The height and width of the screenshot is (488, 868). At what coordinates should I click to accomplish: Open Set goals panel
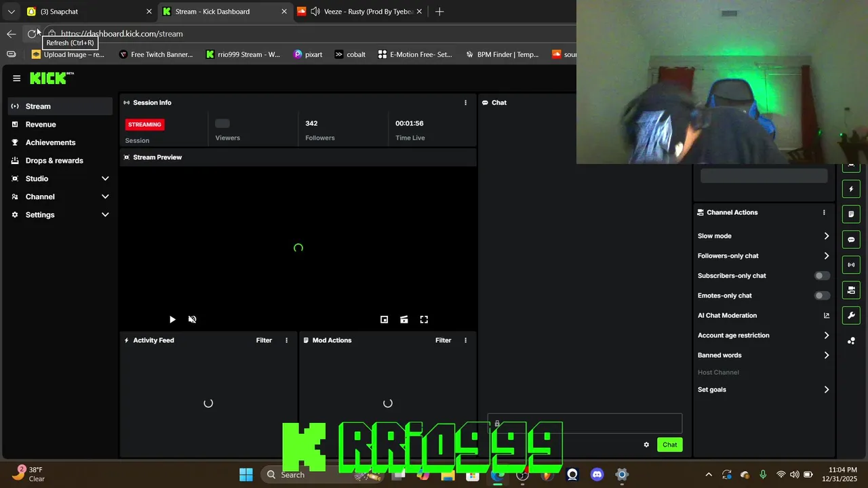(764, 390)
